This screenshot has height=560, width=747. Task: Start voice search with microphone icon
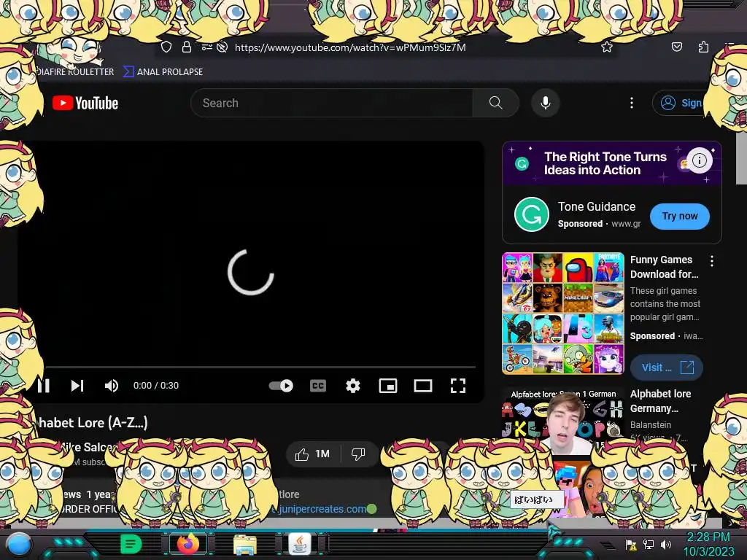pos(546,103)
